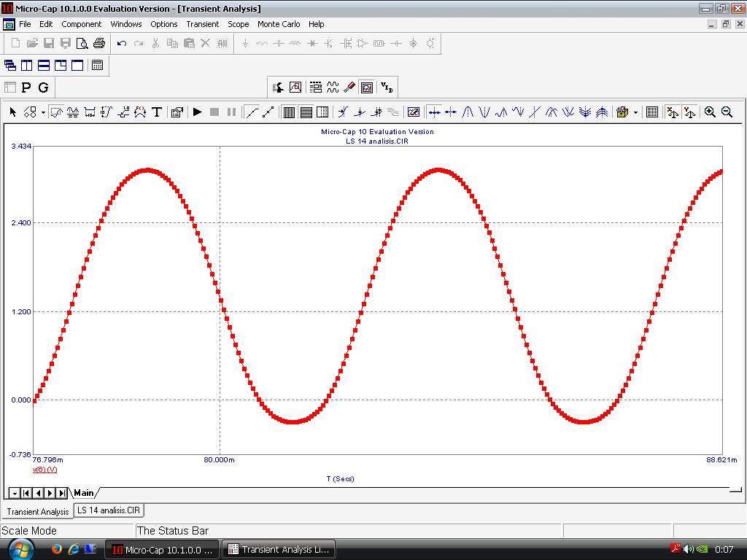Open Transient Analysis Limits taskbar window

pyautogui.click(x=279, y=549)
